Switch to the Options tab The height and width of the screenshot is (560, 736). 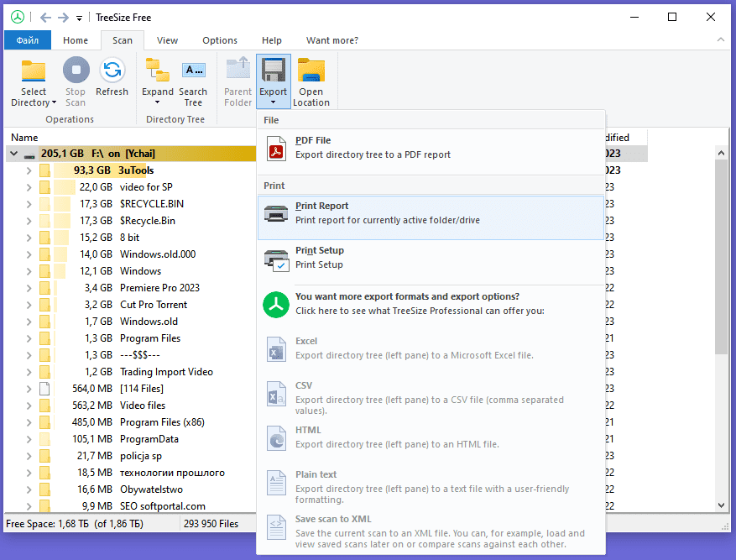point(220,40)
